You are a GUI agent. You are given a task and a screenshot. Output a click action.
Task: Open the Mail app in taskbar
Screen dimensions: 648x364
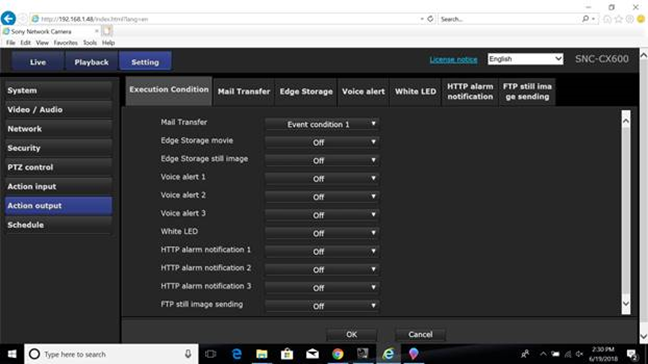(x=312, y=354)
